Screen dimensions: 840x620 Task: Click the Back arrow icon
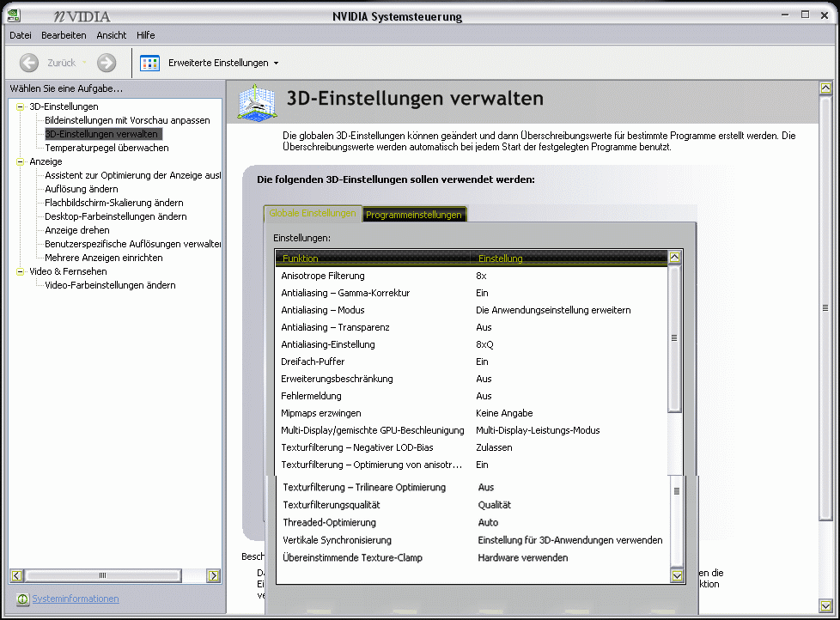(29, 63)
